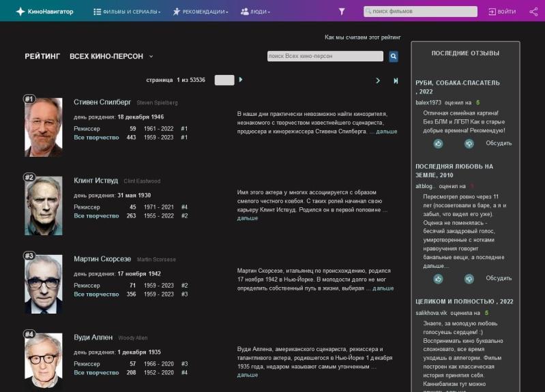Dislike the Последняя любовь на Земле review
This screenshot has height=392, width=545.
pyautogui.click(x=469, y=278)
